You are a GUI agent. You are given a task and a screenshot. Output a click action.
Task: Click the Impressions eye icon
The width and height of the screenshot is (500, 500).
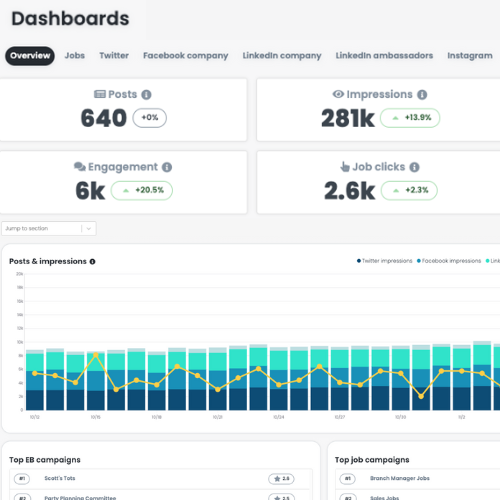coord(338,94)
